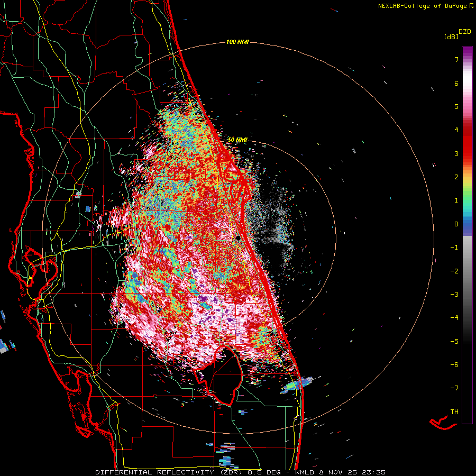Click the 7 value on the color scale
The width and height of the screenshot is (476, 476).
[x=456, y=59]
